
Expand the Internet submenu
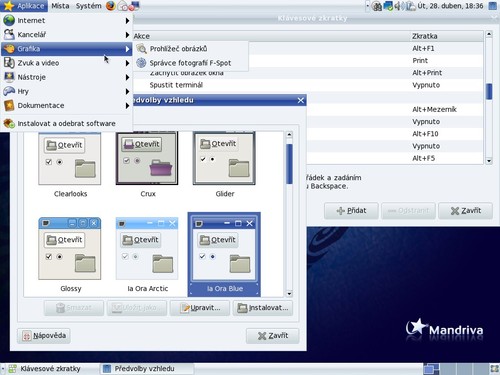67,20
